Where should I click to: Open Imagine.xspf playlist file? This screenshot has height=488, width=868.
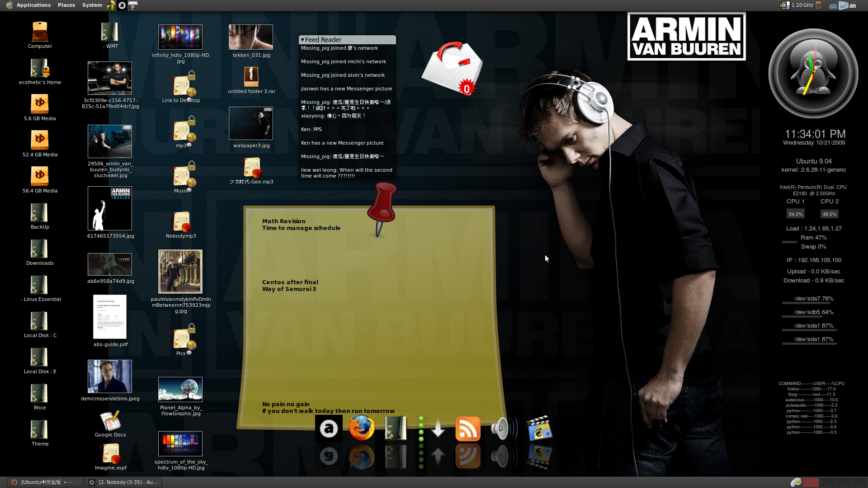[x=110, y=454]
